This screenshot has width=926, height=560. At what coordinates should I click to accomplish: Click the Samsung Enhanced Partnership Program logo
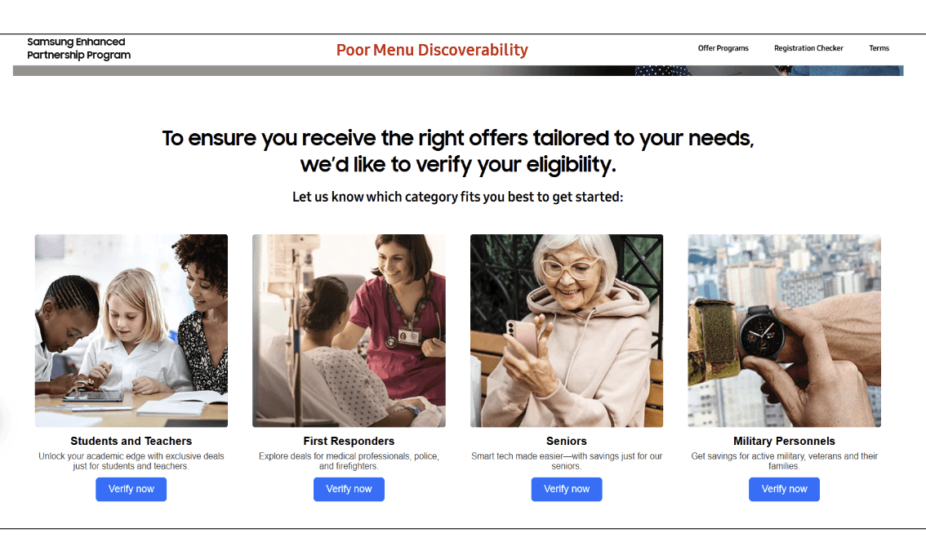click(78, 48)
